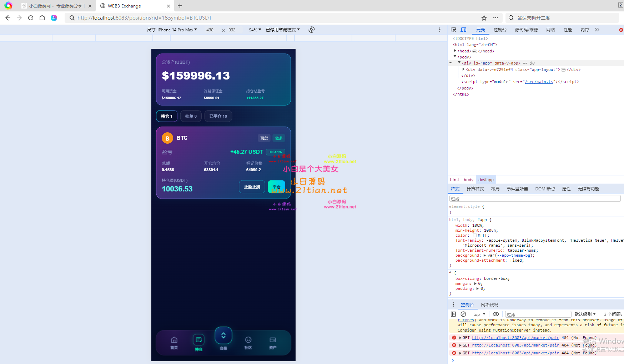Open community smiley icon in bottom nav
The height and width of the screenshot is (364, 624).
click(x=248, y=340)
